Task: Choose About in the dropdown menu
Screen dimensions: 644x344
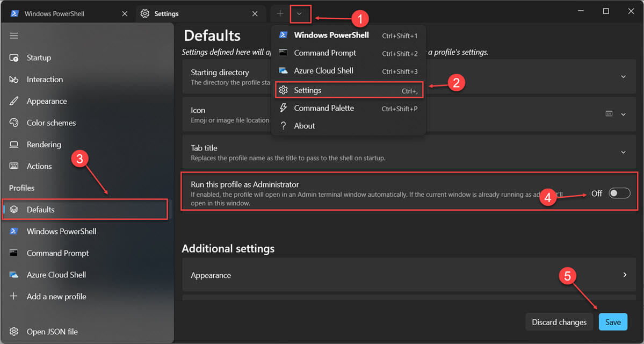Action: click(x=348, y=126)
